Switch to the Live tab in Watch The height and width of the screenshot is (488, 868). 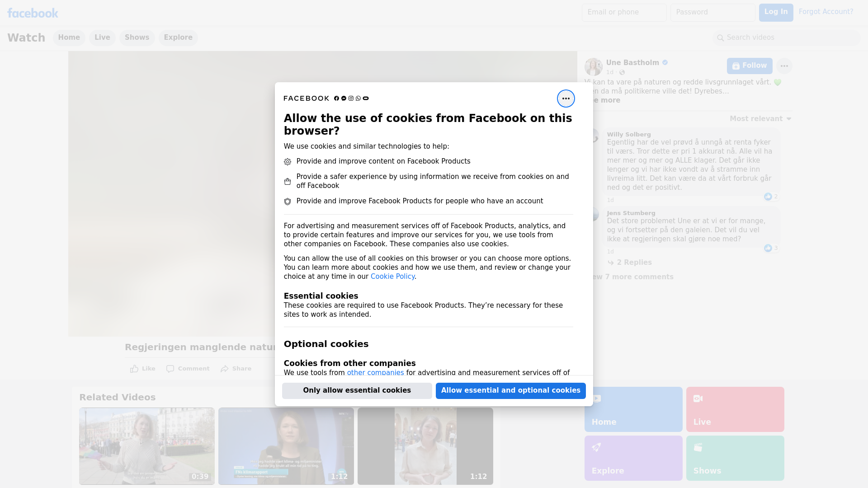coord(102,38)
